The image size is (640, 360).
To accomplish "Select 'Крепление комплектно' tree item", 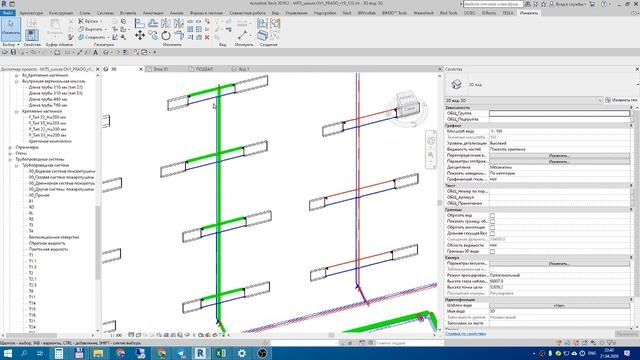I will 50,141.
